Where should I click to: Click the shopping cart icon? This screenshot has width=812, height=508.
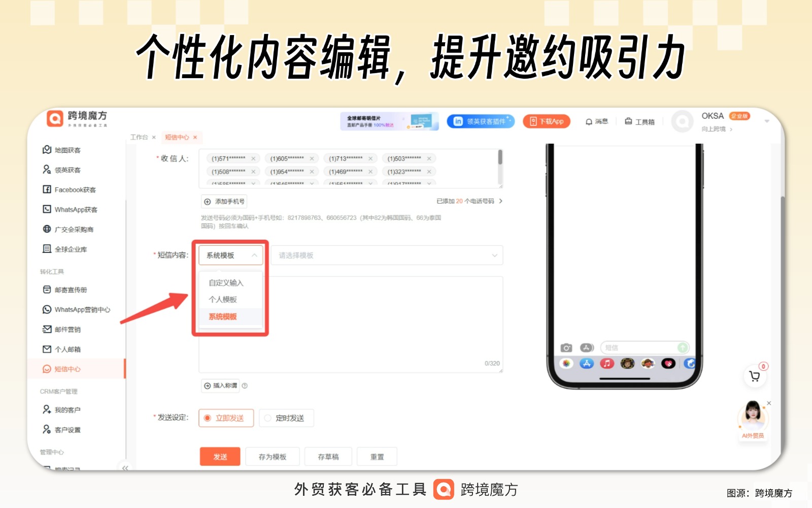click(754, 376)
